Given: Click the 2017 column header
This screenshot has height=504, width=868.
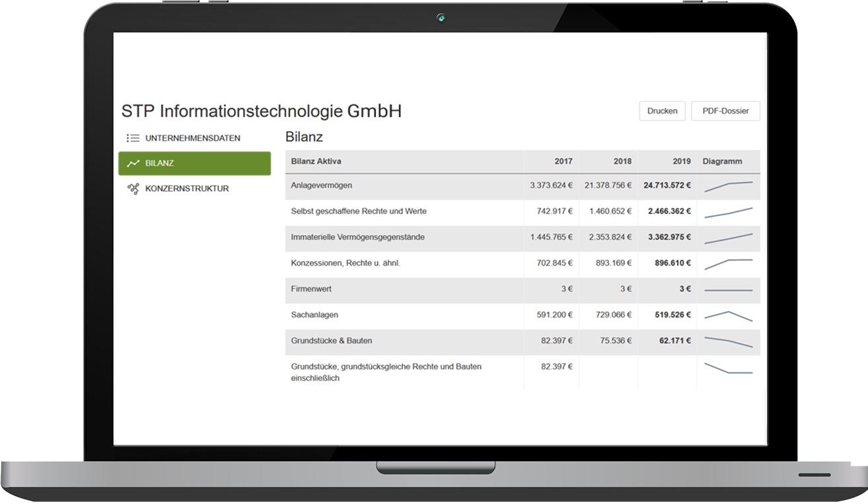Looking at the screenshot, I should coord(563,161).
